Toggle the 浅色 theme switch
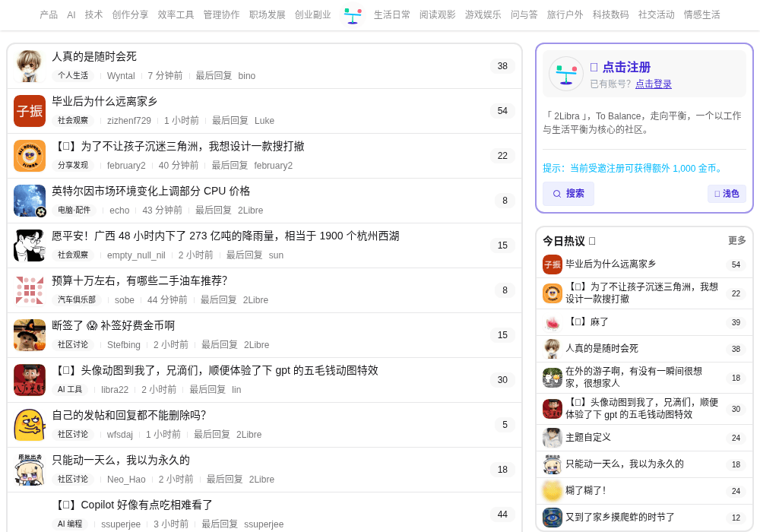This screenshot has width=760, height=532. point(727,194)
